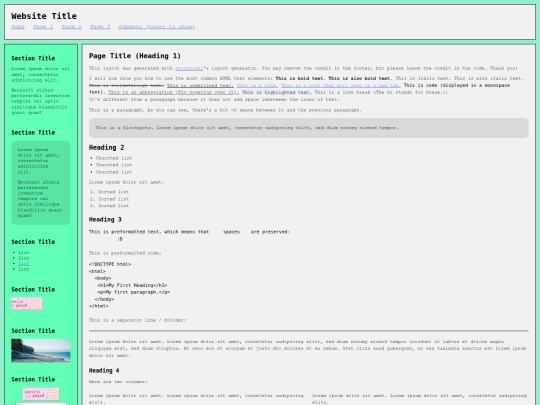Click the Heading 4 title
The width and height of the screenshot is (540, 405).
104,371
